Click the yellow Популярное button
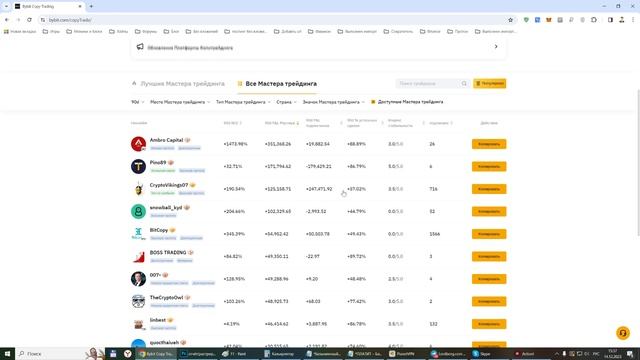The width and height of the screenshot is (640, 360). (x=490, y=83)
